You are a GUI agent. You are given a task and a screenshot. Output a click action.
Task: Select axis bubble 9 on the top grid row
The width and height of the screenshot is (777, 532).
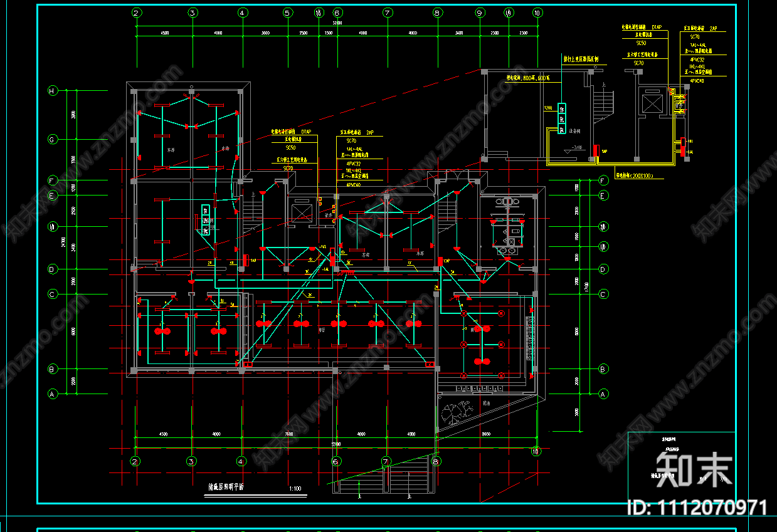pyautogui.click(x=480, y=13)
